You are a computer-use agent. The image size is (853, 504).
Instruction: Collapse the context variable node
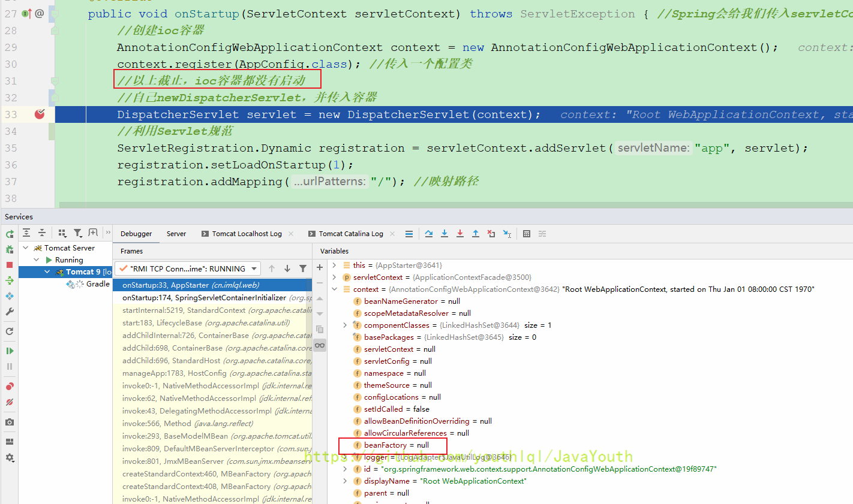(x=335, y=289)
